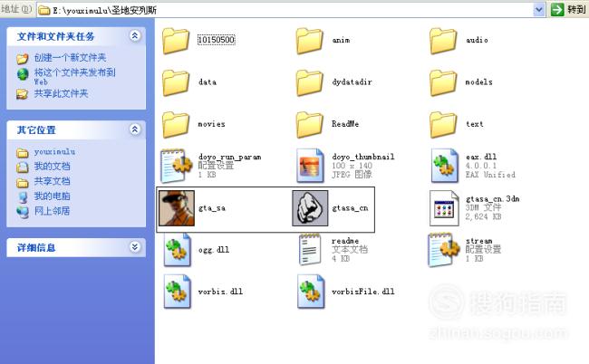Viewport: 589px width, 364px height.
Task: Open the ReadMe folder icon
Action: point(310,125)
